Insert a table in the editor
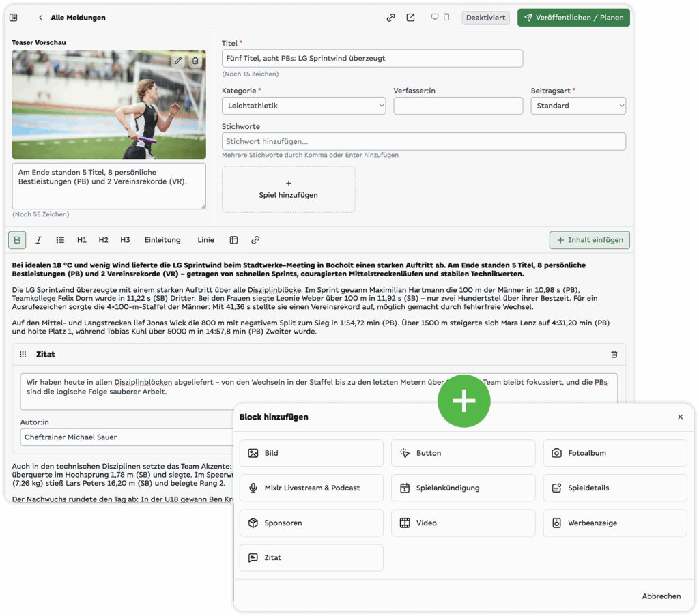The height and width of the screenshot is (616, 699). (x=233, y=240)
